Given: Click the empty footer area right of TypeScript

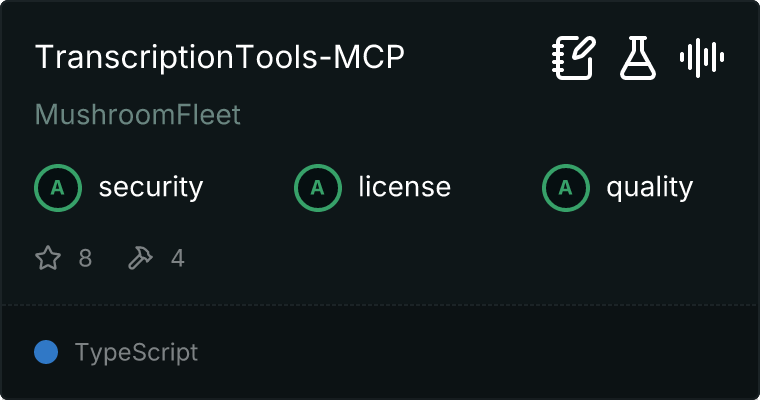Looking at the screenshot, I should (480, 352).
